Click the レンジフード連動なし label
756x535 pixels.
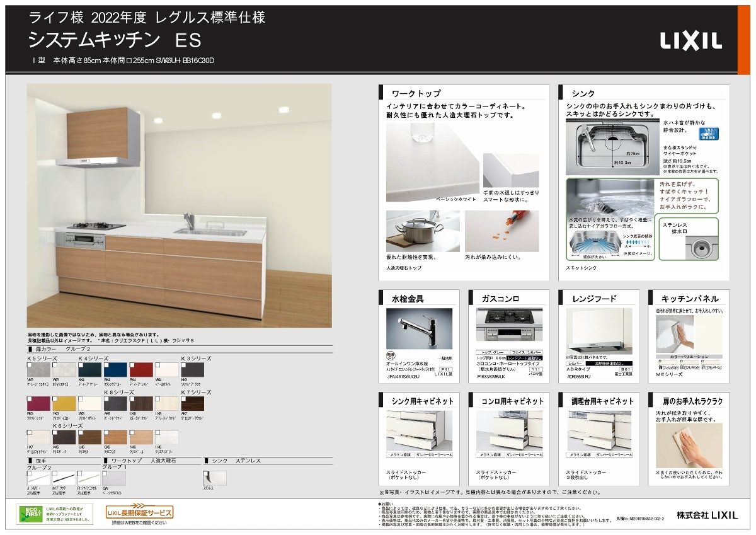pos(525,358)
